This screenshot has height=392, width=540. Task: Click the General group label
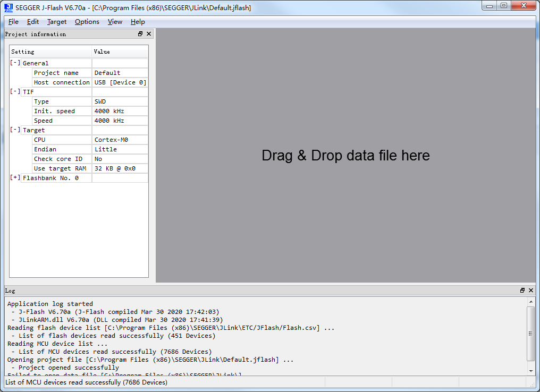pyautogui.click(x=36, y=63)
